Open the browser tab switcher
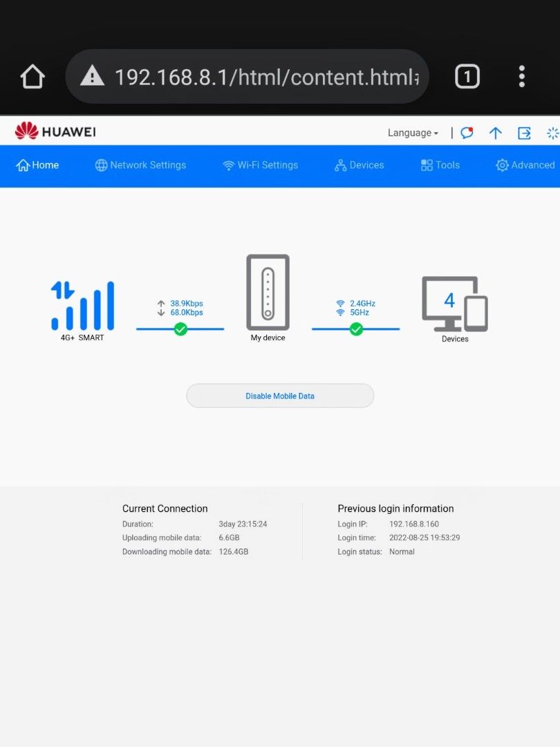The width and height of the screenshot is (560, 747). [x=467, y=76]
